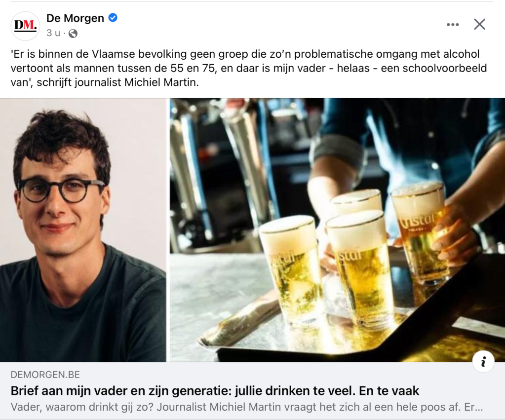Image resolution: width=505 pixels, height=420 pixels.
Task: Open the three-dot post options menu
Action: (x=453, y=25)
